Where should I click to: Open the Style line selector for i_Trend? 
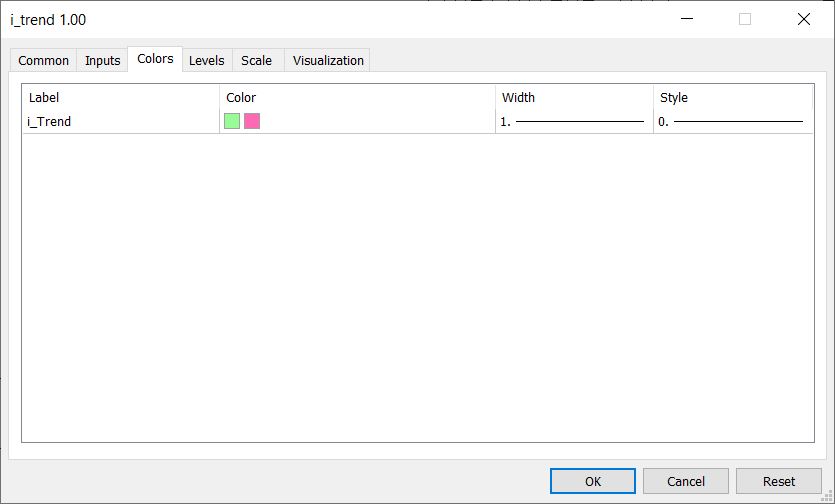click(x=732, y=121)
